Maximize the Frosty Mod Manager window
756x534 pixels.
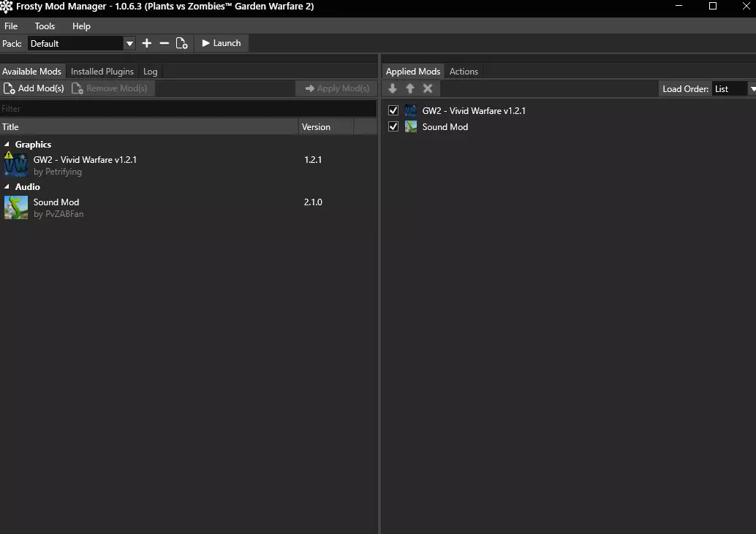point(713,7)
